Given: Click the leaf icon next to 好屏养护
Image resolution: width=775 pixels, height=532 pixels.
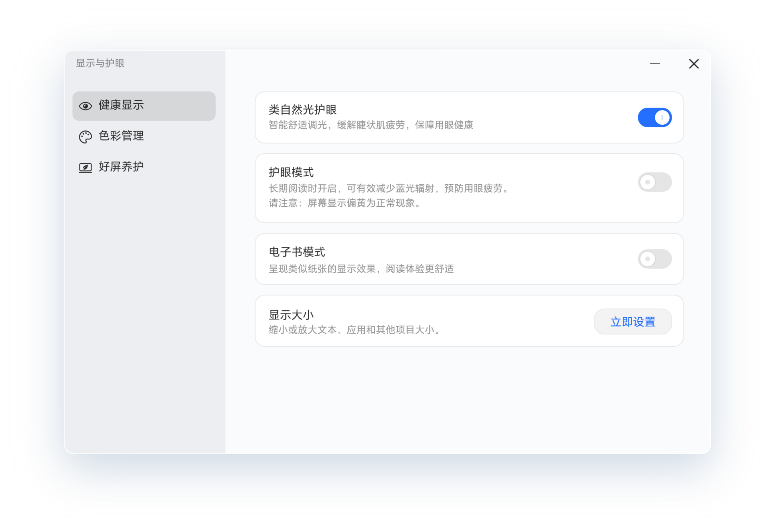Looking at the screenshot, I should pyautogui.click(x=85, y=166).
